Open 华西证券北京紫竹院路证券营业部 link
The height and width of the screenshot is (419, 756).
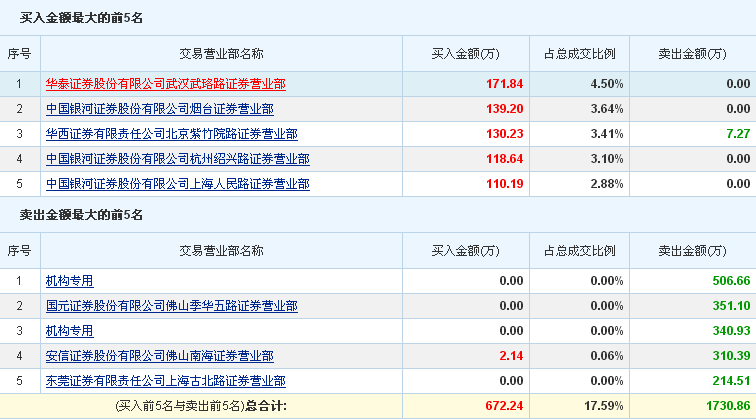click(172, 134)
